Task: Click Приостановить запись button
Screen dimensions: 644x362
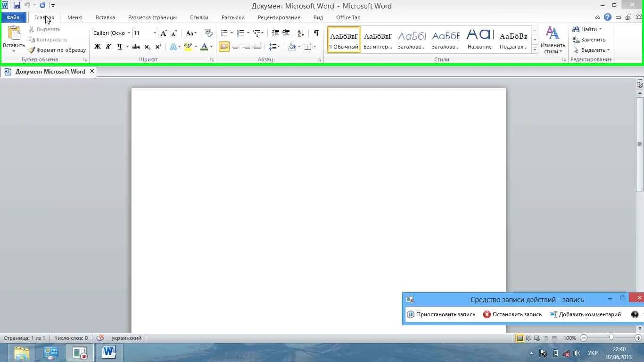Action: tap(441, 314)
